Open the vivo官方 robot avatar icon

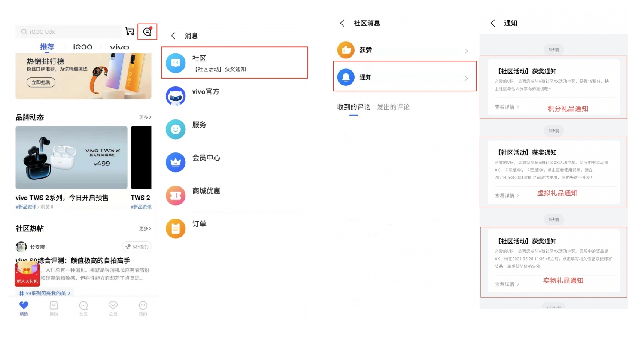pyautogui.click(x=176, y=96)
